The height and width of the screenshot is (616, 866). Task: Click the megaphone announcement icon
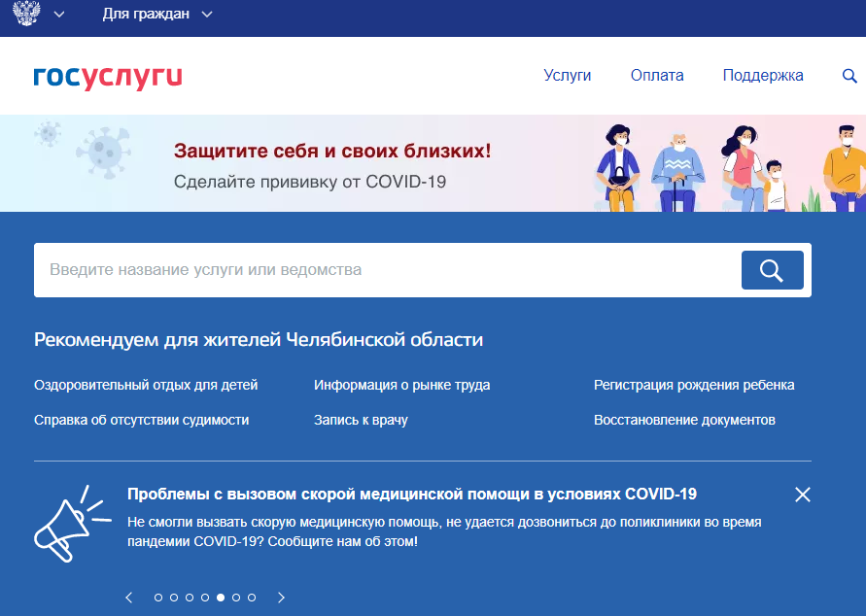point(72,524)
